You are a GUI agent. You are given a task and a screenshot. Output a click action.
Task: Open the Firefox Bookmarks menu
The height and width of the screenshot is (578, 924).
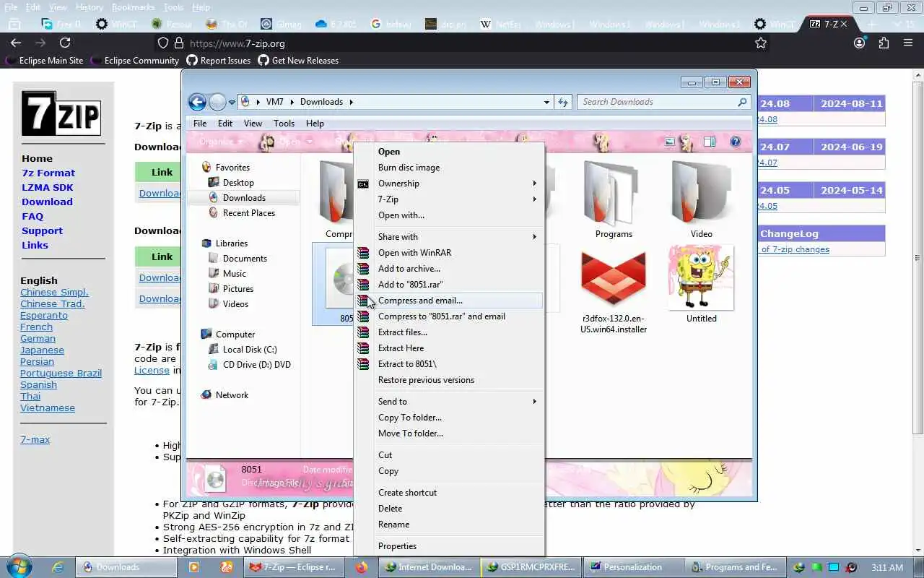point(133,7)
